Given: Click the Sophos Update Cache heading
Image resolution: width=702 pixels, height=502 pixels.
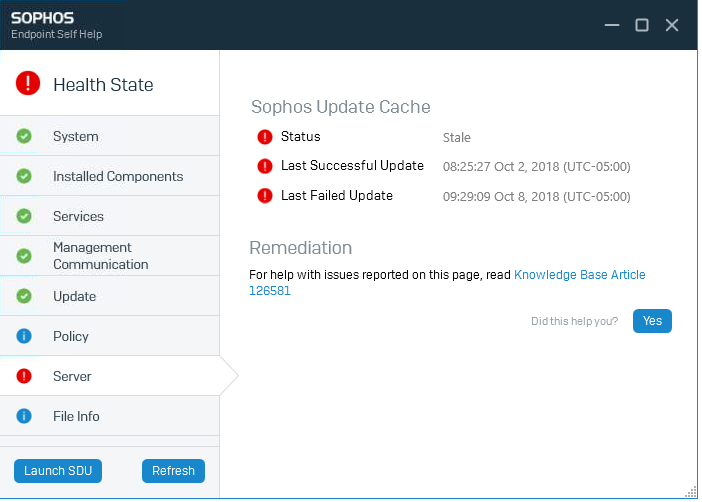Looking at the screenshot, I should (341, 107).
